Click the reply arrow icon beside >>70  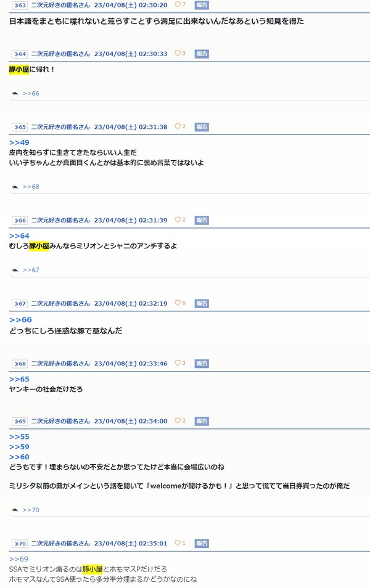(x=15, y=510)
